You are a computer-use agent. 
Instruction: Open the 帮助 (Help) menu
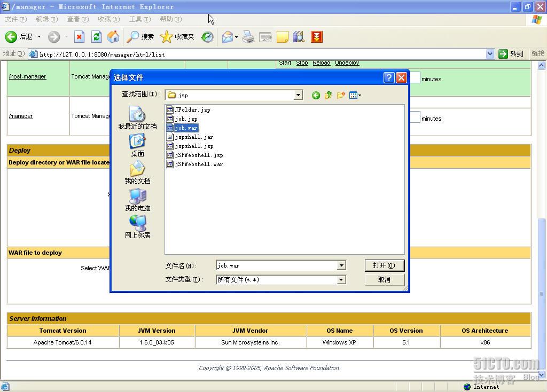[170, 19]
